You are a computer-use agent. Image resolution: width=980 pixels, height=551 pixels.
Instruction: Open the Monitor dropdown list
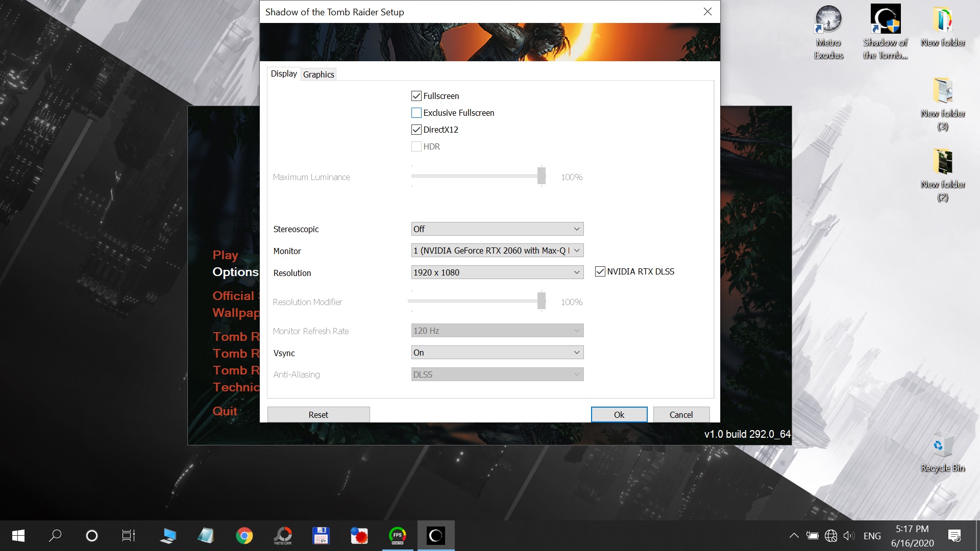(497, 251)
